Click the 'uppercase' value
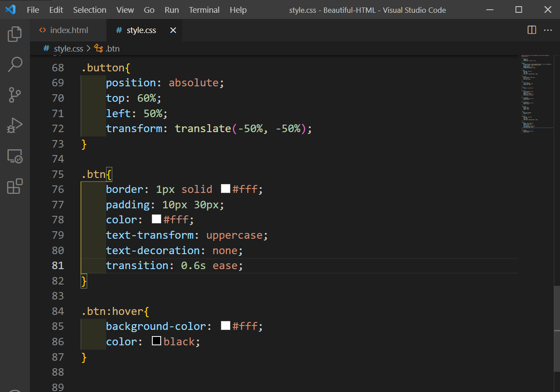560x392 pixels. point(234,235)
